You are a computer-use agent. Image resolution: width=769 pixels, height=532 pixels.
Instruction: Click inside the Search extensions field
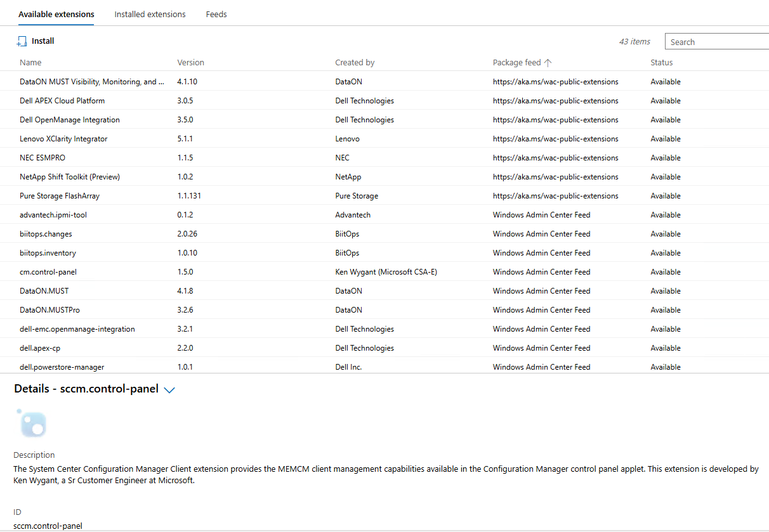pos(717,42)
